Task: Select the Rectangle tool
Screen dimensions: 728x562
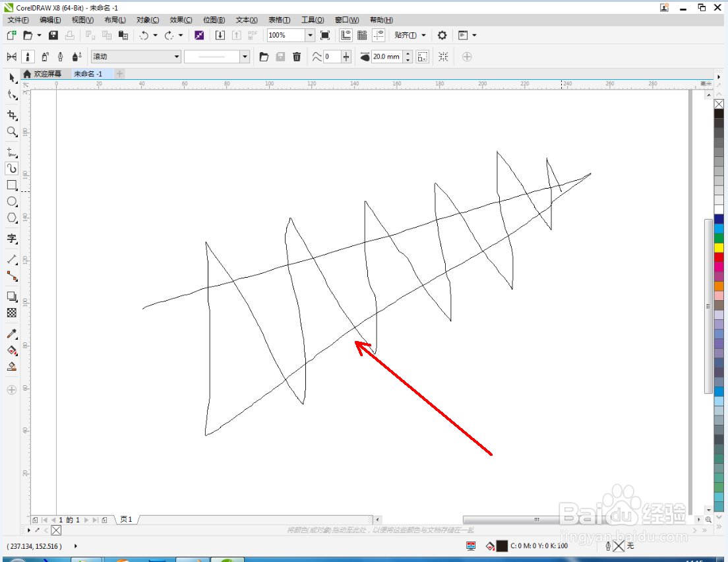Action: coord(12,185)
